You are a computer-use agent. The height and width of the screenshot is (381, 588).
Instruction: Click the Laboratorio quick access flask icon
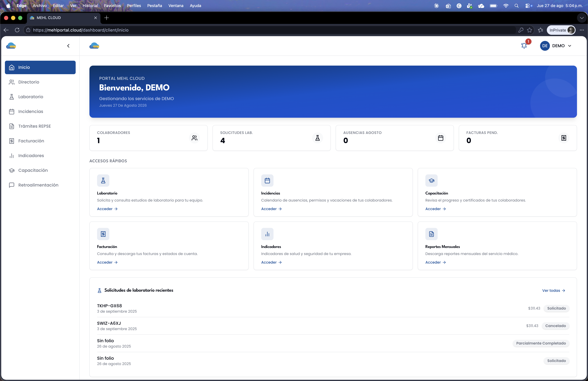pos(103,181)
